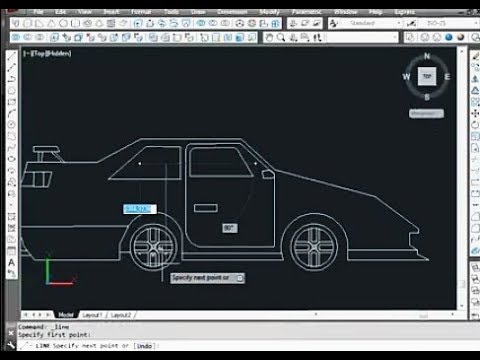This screenshot has height=360, width=480.
Task: Switch to the Layout2 tab
Action: click(120, 315)
